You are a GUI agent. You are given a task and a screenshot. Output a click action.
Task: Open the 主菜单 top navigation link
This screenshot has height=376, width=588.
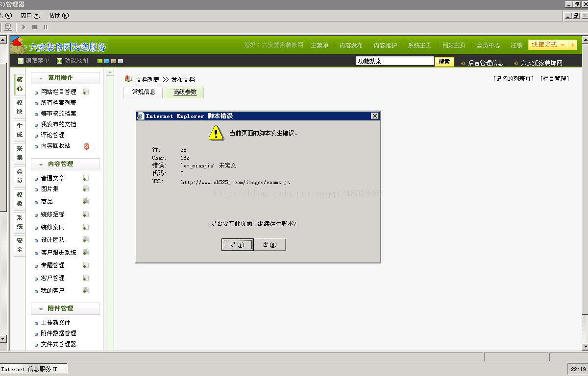(319, 45)
